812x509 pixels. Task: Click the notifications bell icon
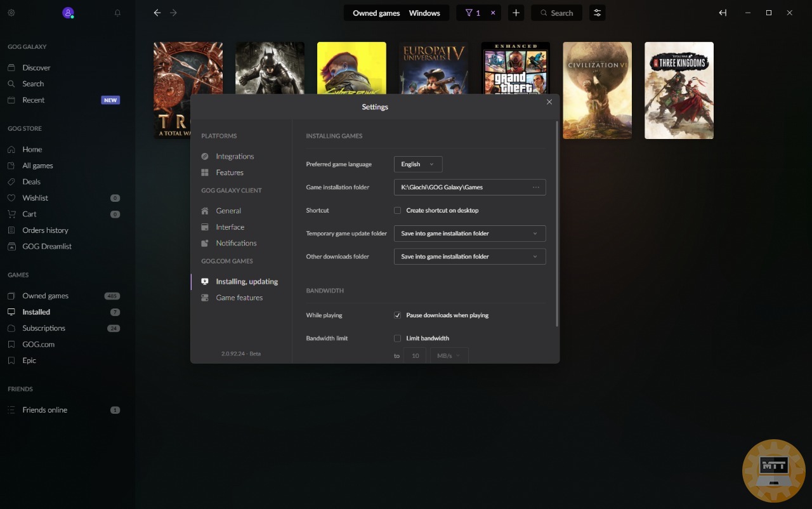click(x=117, y=13)
